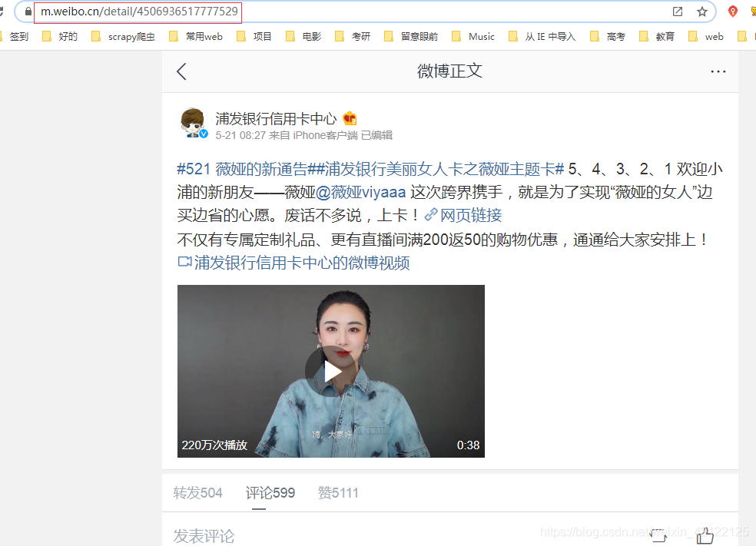Click the 发表评论 comment input field
This screenshot has height=546, width=756.
pos(203,536)
